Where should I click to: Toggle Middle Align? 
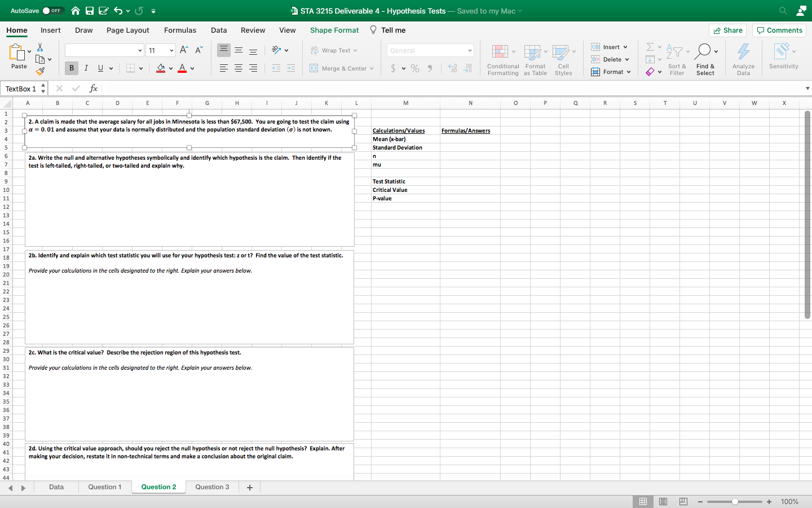tap(239, 50)
